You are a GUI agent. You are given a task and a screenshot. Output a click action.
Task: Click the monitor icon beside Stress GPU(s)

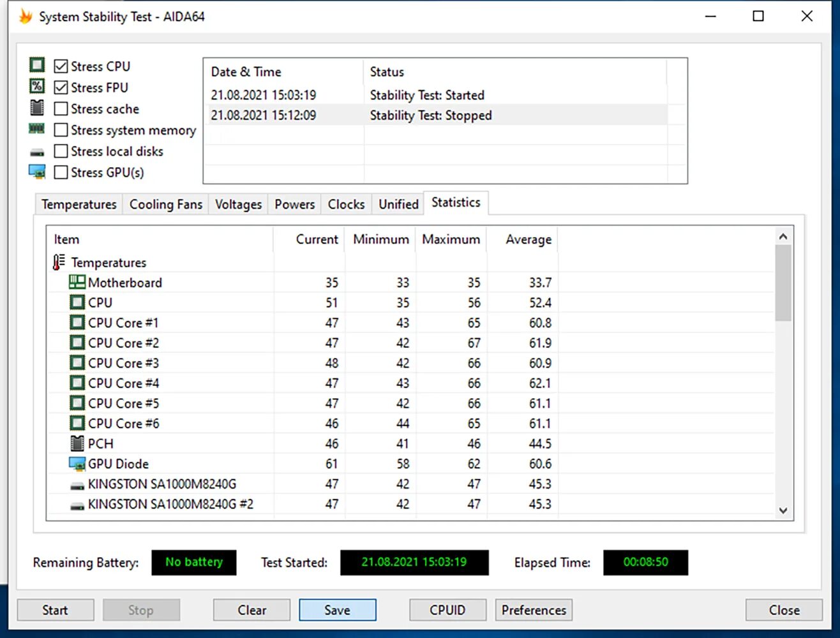coord(37,172)
